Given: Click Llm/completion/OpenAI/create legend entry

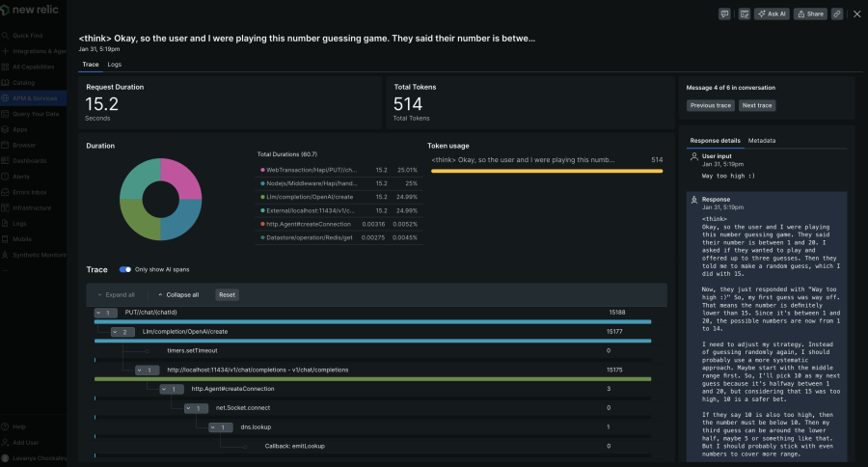Looking at the screenshot, I should tap(339, 197).
